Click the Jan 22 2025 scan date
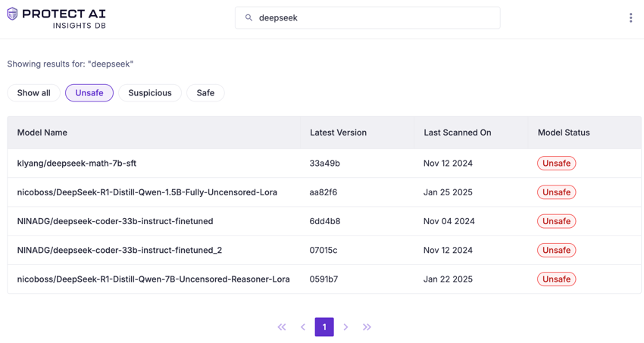 tap(448, 279)
